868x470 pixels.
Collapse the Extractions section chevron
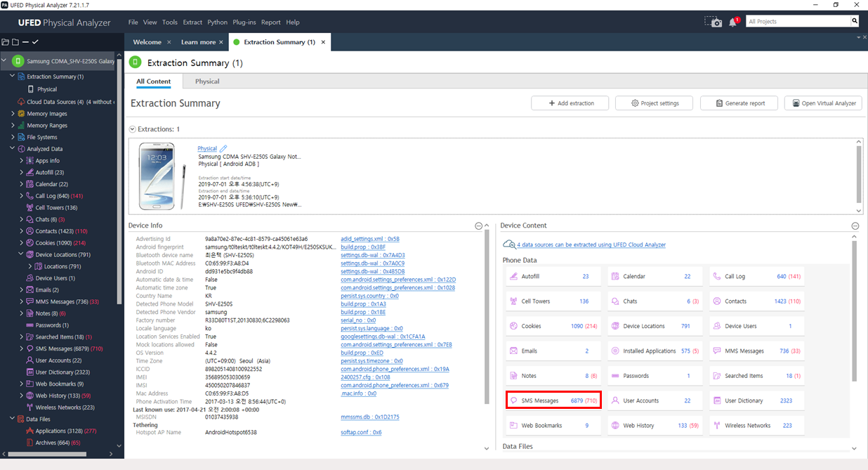[x=132, y=129]
